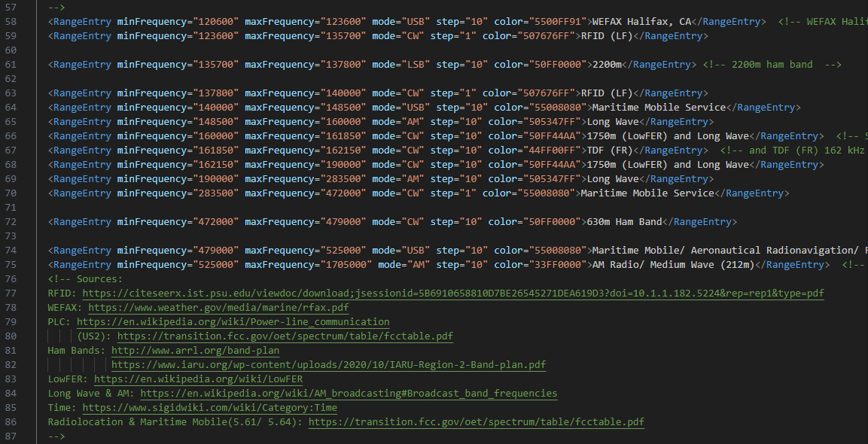Click maxFrequency value "148500" on line 64
Image resolution: width=868 pixels, height=444 pixels.
[x=343, y=108]
